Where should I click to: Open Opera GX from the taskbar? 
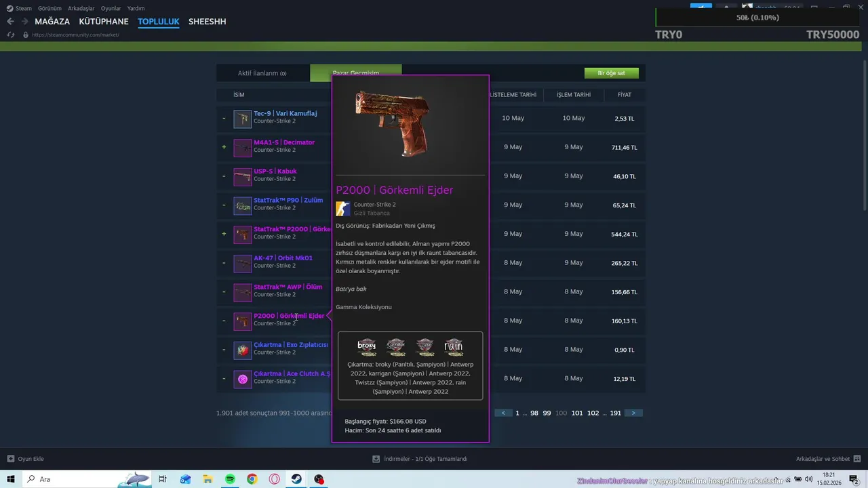pos(275,479)
